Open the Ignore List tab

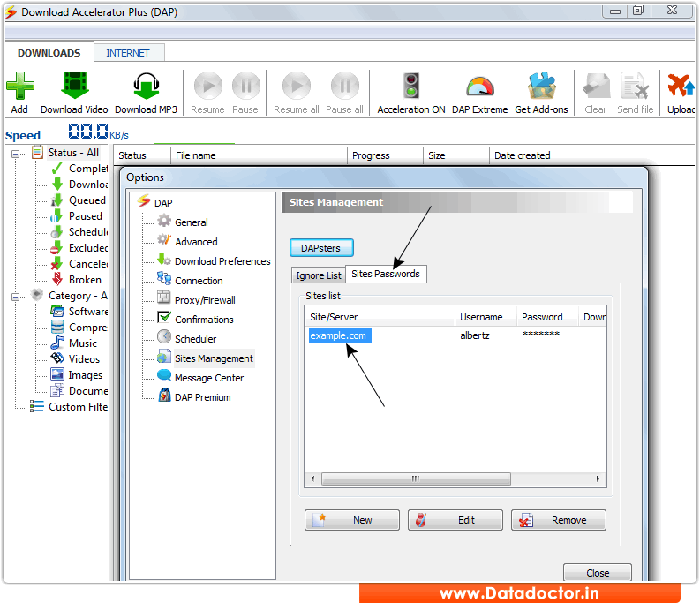click(x=319, y=275)
